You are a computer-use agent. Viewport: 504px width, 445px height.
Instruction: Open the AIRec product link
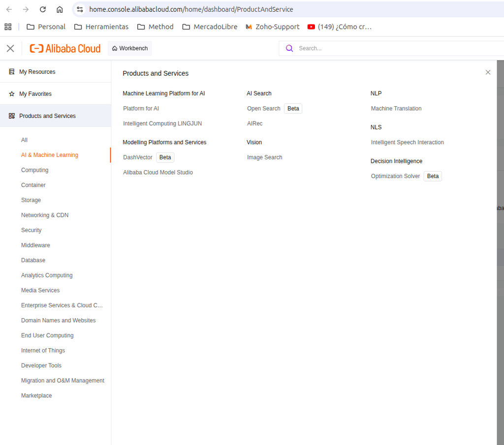point(254,123)
